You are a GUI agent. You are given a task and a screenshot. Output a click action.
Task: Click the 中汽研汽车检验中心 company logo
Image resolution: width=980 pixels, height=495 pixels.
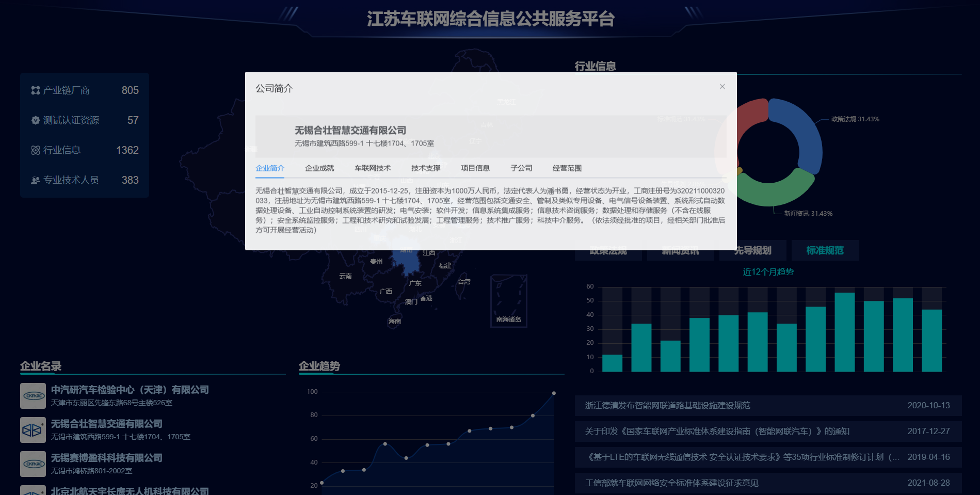tap(33, 396)
